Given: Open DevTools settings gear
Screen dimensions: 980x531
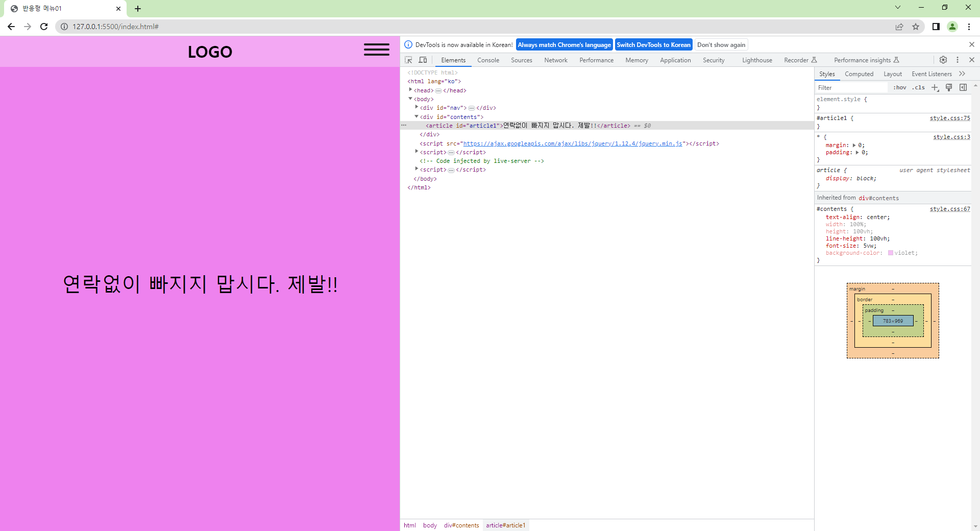Looking at the screenshot, I should click(943, 60).
